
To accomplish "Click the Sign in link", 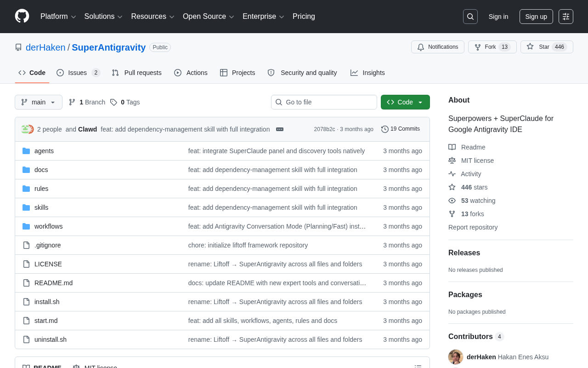I will [498, 17].
